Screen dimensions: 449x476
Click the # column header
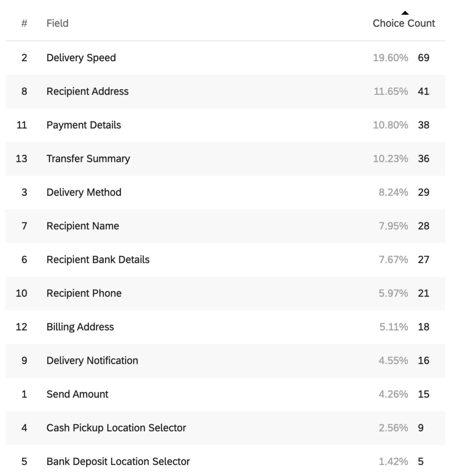click(x=24, y=23)
